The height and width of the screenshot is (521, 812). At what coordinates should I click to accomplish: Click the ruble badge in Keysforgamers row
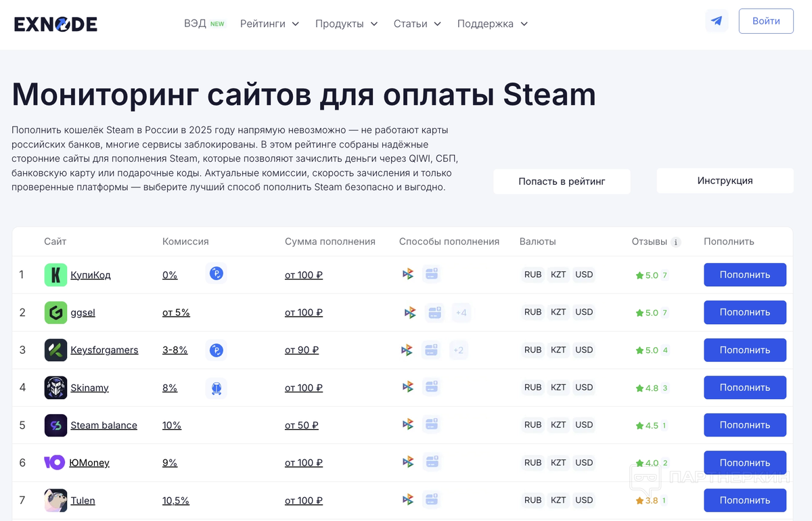(x=216, y=350)
